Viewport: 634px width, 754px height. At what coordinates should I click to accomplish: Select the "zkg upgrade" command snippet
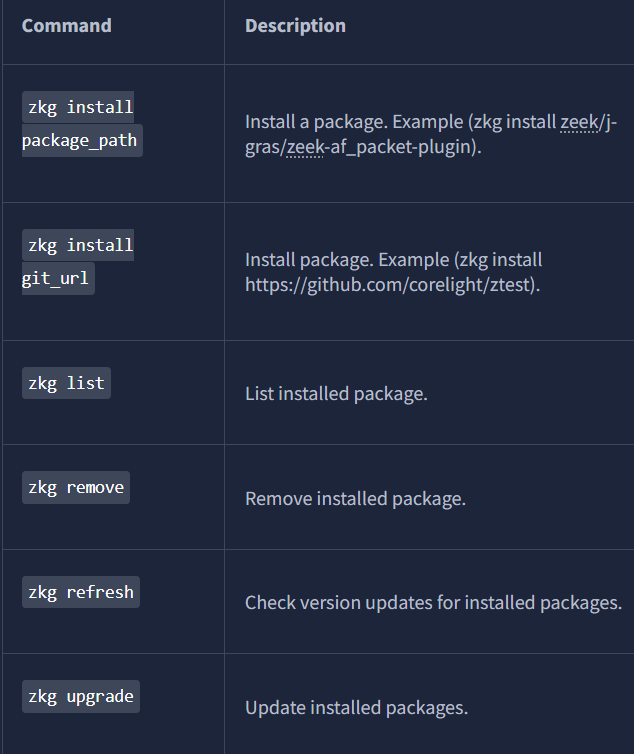81,696
